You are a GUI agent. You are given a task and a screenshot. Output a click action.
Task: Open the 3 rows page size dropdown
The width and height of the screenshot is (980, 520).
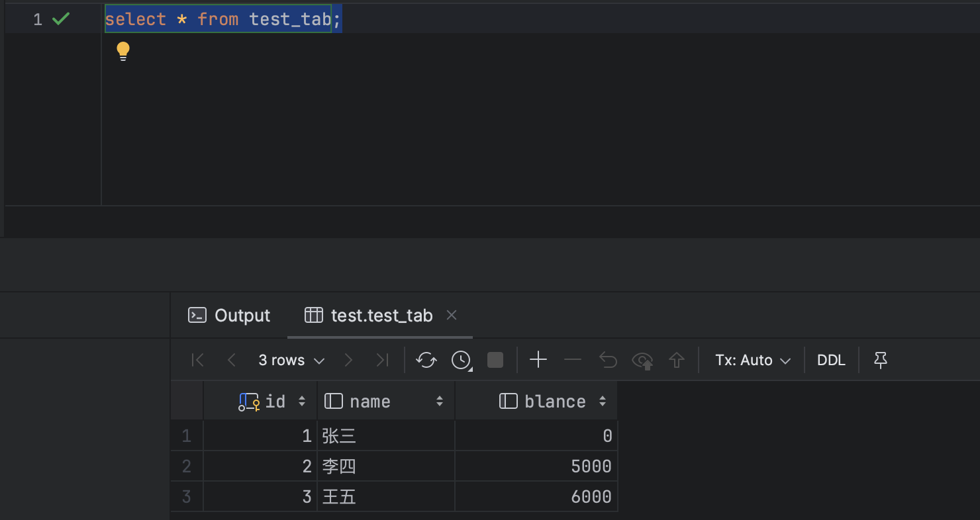[291, 360]
